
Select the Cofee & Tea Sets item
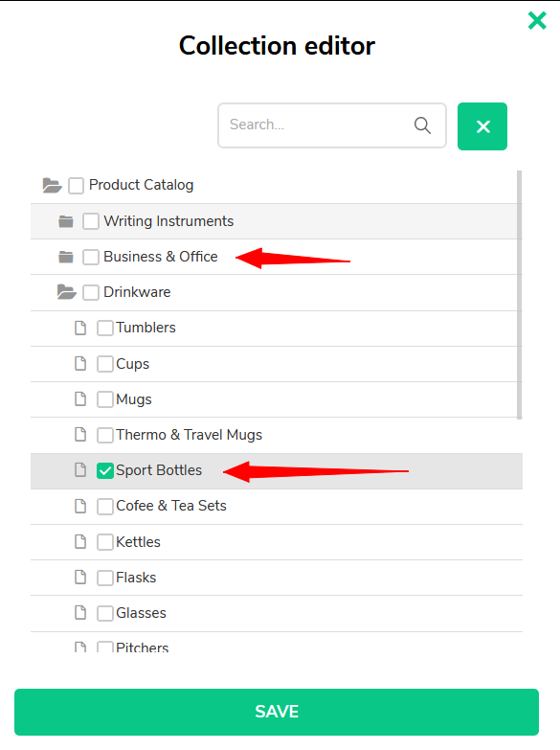[x=171, y=506]
